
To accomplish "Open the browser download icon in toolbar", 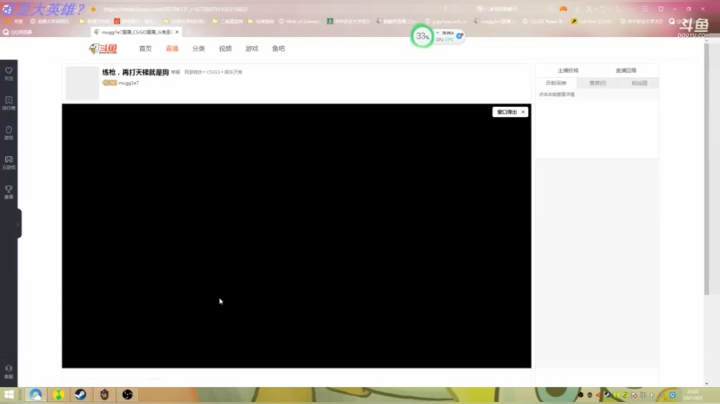I will pyautogui.click(x=577, y=9).
